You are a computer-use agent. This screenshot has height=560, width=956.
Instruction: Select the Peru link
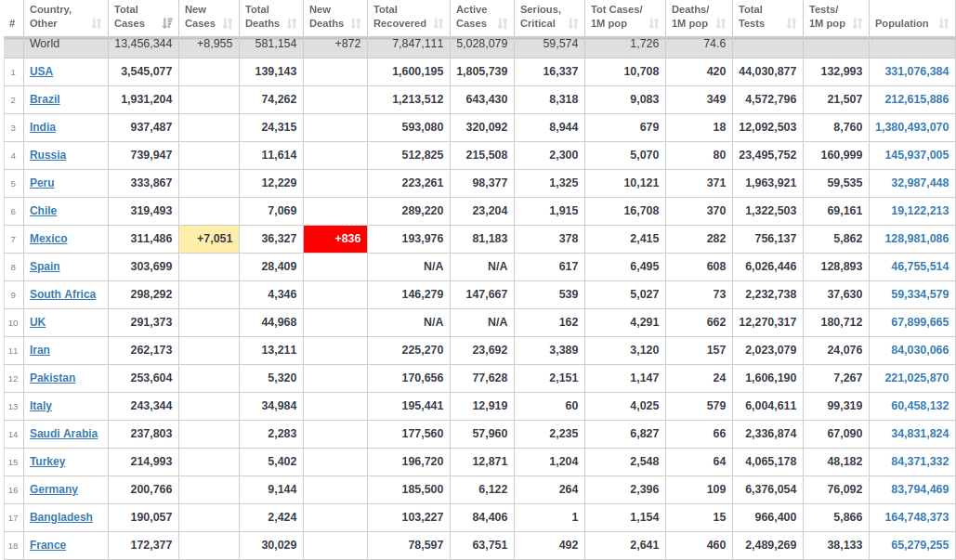click(42, 183)
